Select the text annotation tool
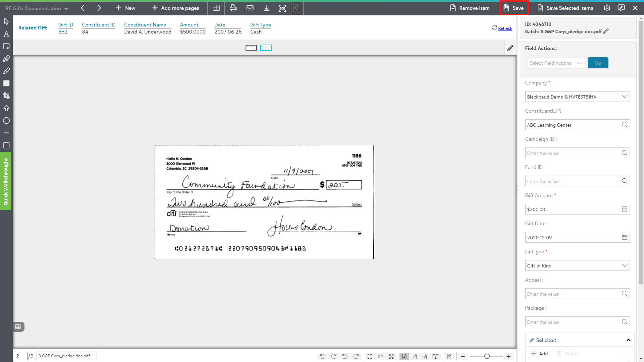The image size is (644, 362). pyautogui.click(x=6, y=34)
